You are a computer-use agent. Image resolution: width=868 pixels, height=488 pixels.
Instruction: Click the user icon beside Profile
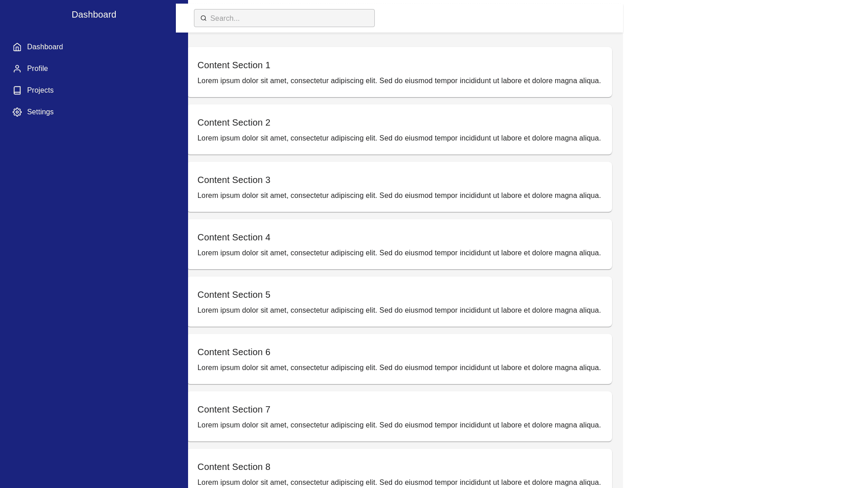[17, 69]
